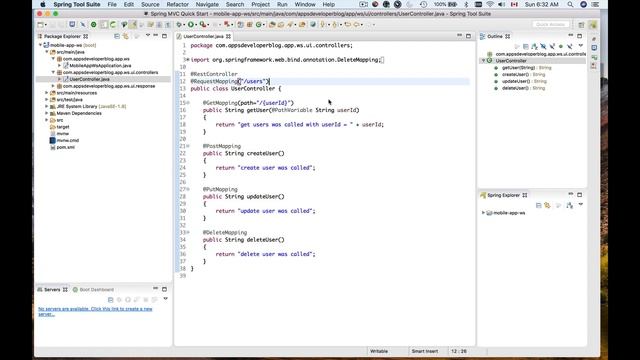Screen dimensions: 640x360
Task: Click the create a new server link
Action: pyautogui.click(x=95, y=311)
